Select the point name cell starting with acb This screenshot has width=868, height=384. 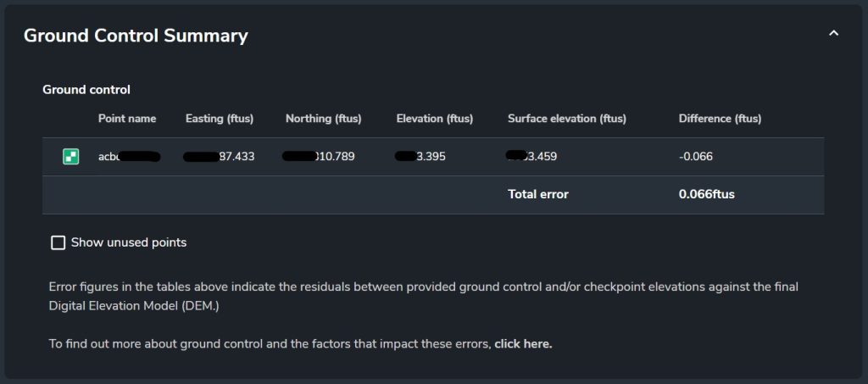coord(129,157)
